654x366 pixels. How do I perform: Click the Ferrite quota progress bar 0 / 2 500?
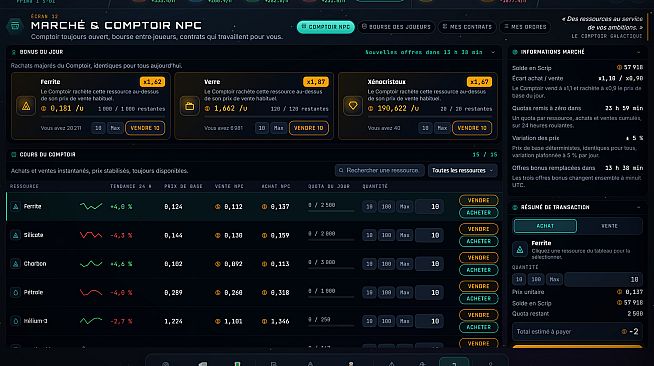click(x=331, y=211)
